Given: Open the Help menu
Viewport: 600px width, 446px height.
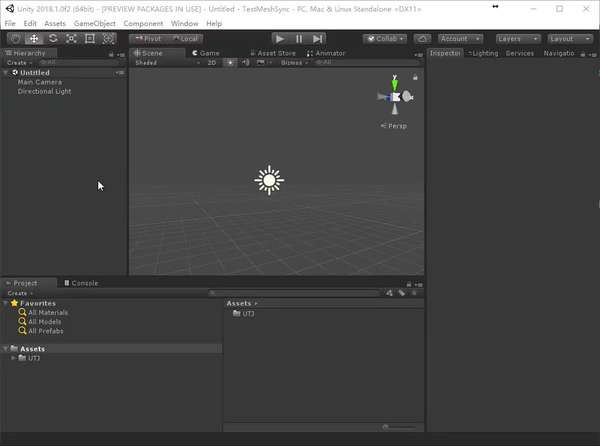Looking at the screenshot, I should (214, 24).
